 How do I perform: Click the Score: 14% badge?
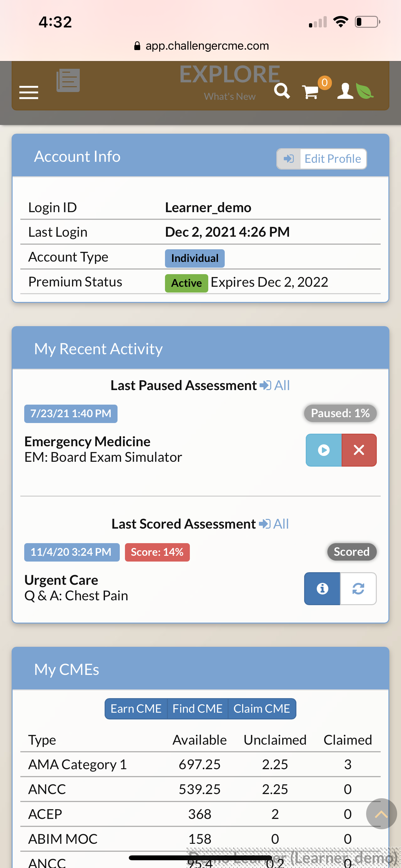coord(157,552)
